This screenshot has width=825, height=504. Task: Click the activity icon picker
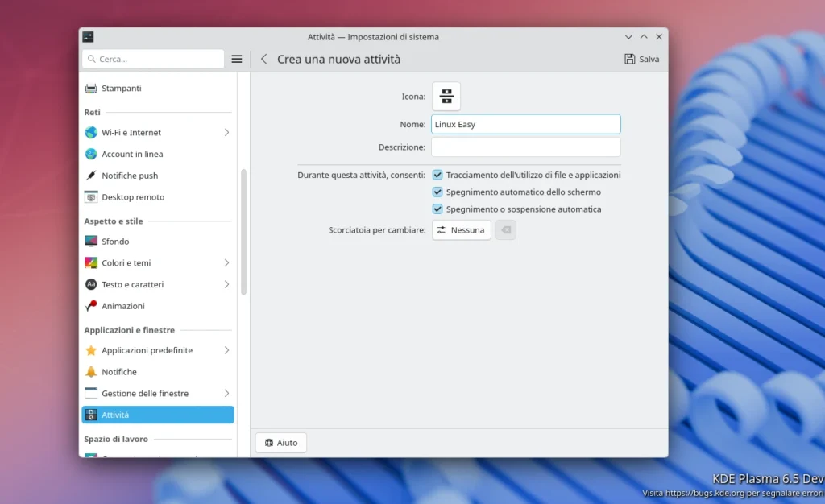[446, 96]
